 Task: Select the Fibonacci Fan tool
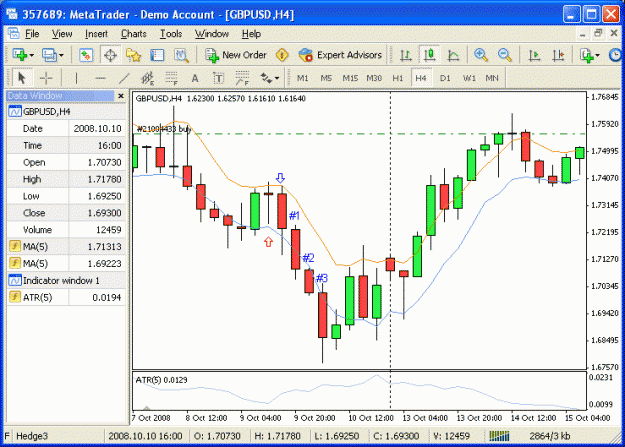click(x=242, y=78)
